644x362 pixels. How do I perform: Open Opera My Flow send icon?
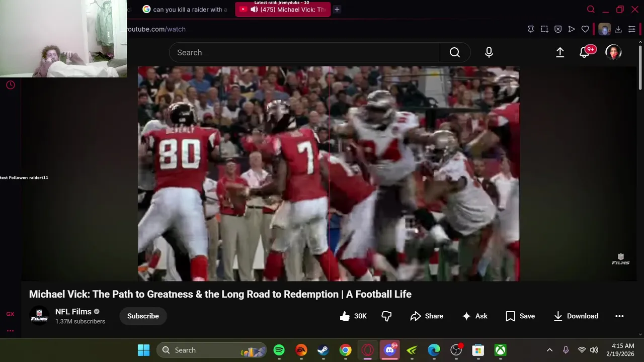point(572,29)
